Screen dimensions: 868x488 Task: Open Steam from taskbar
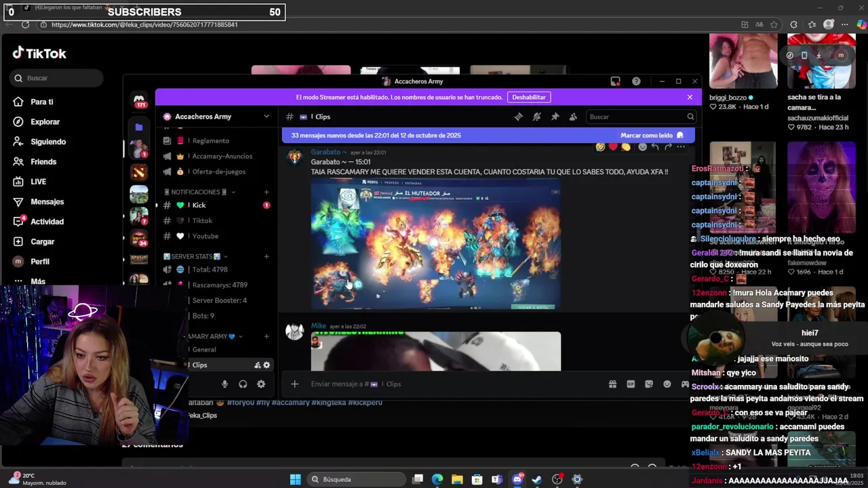pos(536,479)
